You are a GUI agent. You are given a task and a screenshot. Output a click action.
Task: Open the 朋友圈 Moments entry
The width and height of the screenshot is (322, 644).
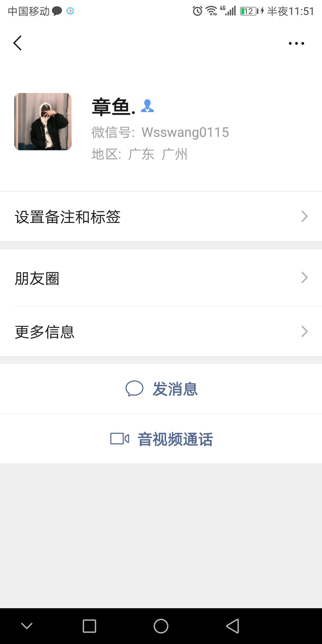point(37,278)
